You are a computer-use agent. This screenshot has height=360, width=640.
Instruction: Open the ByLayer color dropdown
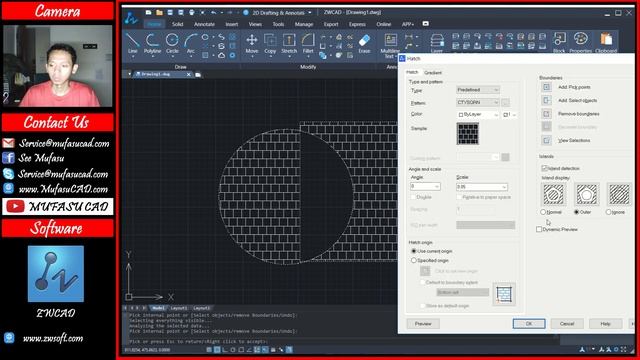point(478,115)
